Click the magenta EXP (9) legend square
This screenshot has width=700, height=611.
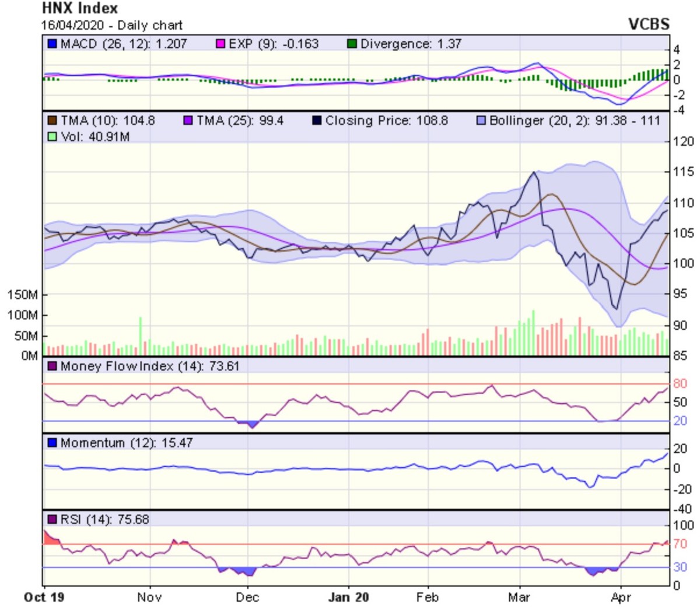(x=220, y=44)
